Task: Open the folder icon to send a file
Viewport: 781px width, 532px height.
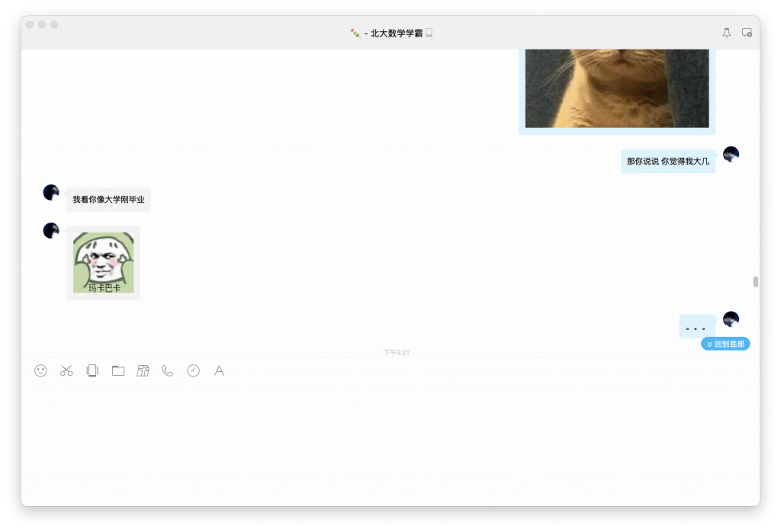Action: (117, 370)
